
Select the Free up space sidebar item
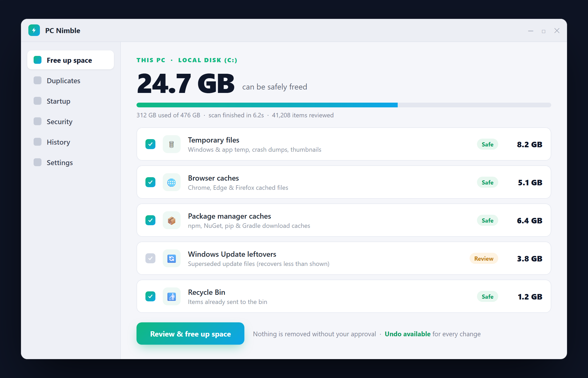tap(71, 60)
